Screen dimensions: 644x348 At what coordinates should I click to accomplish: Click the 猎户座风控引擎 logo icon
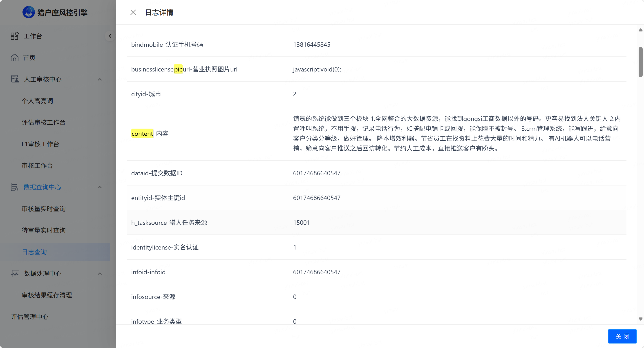pyautogui.click(x=29, y=12)
